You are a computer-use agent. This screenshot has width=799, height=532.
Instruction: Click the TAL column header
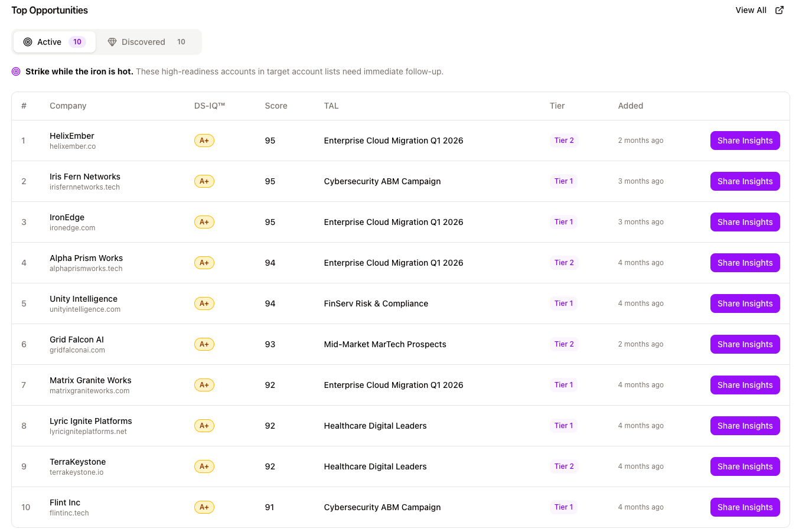tap(331, 106)
